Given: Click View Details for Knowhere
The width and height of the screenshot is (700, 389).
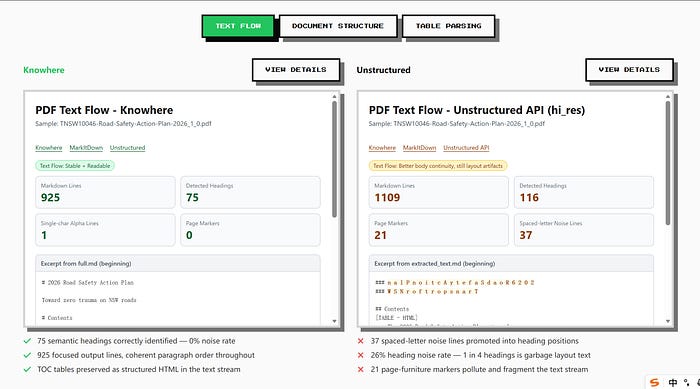Looking at the screenshot, I should 296,70.
